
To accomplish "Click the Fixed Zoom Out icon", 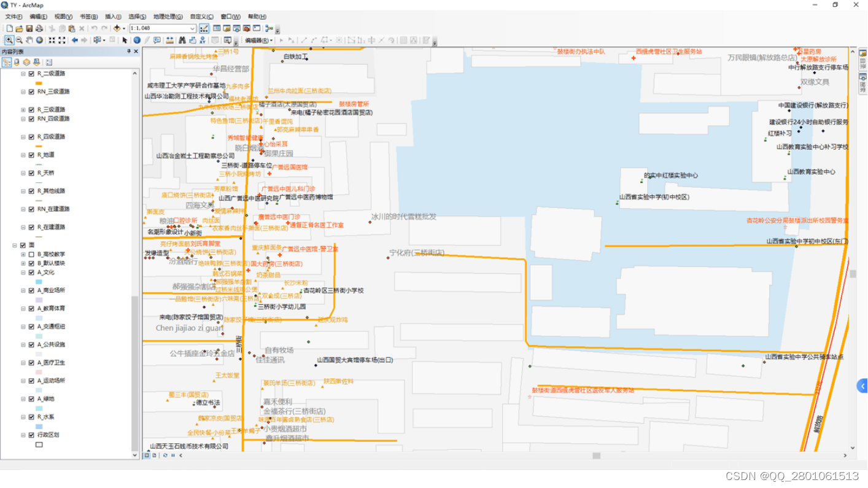I will click(x=62, y=41).
